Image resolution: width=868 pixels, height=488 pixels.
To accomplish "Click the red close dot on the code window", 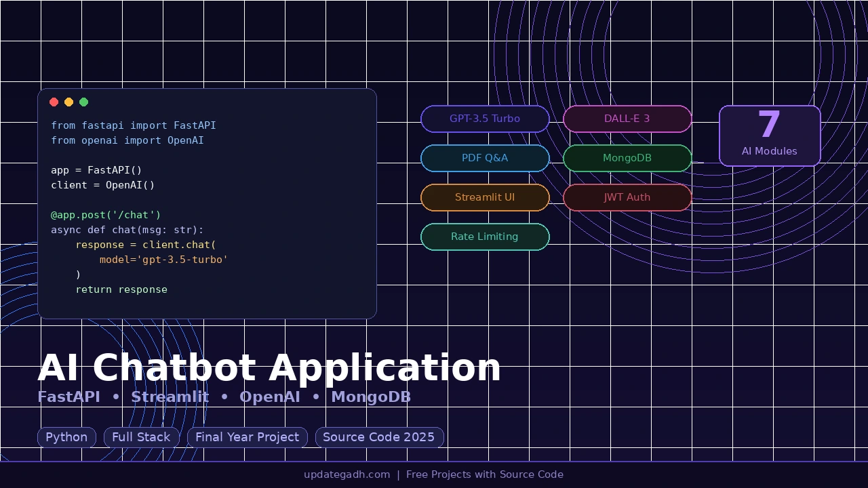I will tap(54, 102).
